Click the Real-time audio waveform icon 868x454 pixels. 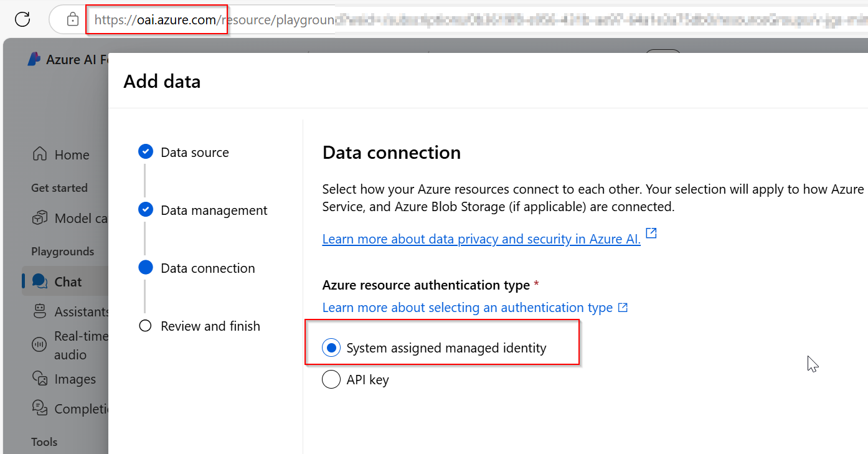click(x=40, y=344)
